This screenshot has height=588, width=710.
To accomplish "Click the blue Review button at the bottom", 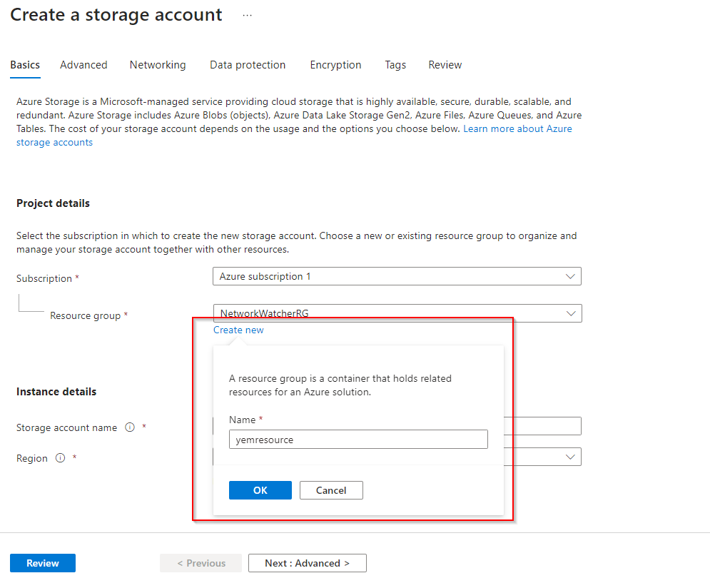I will (x=43, y=563).
